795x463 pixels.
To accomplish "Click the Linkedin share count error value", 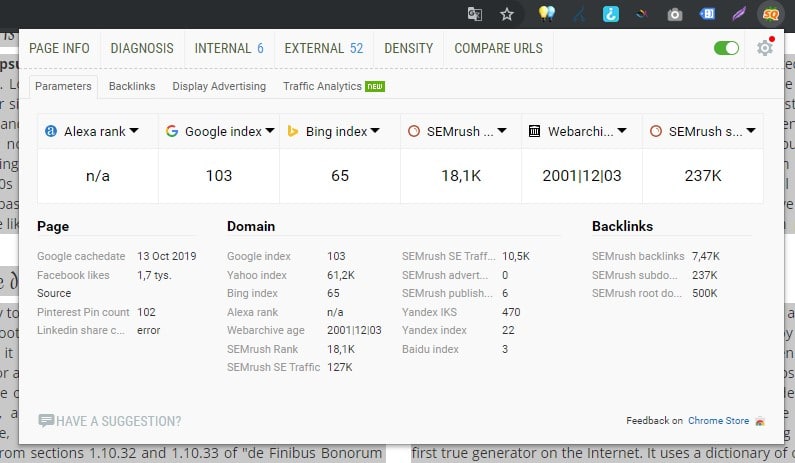I will click(149, 330).
